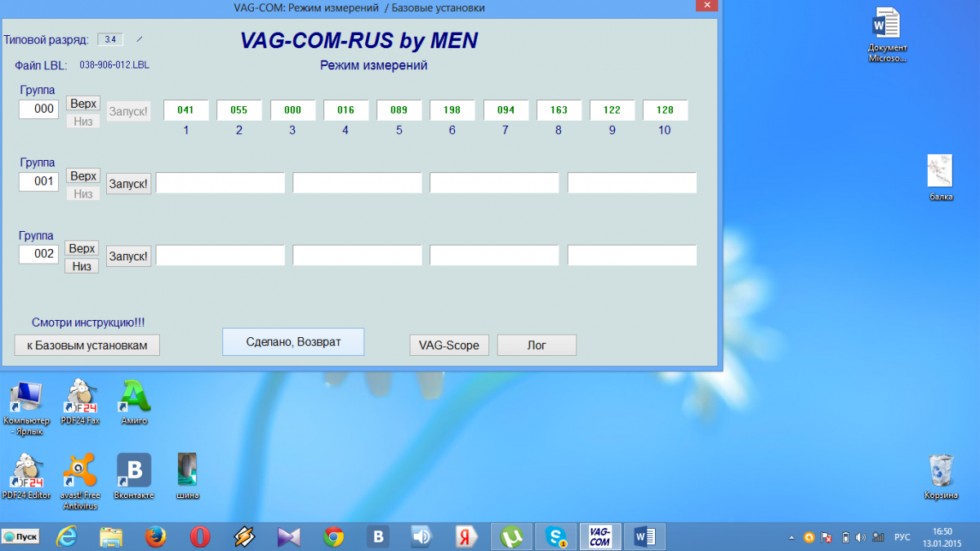Click Запуск! for group 002
Screen dimensions: 980x551
pyautogui.click(x=129, y=256)
